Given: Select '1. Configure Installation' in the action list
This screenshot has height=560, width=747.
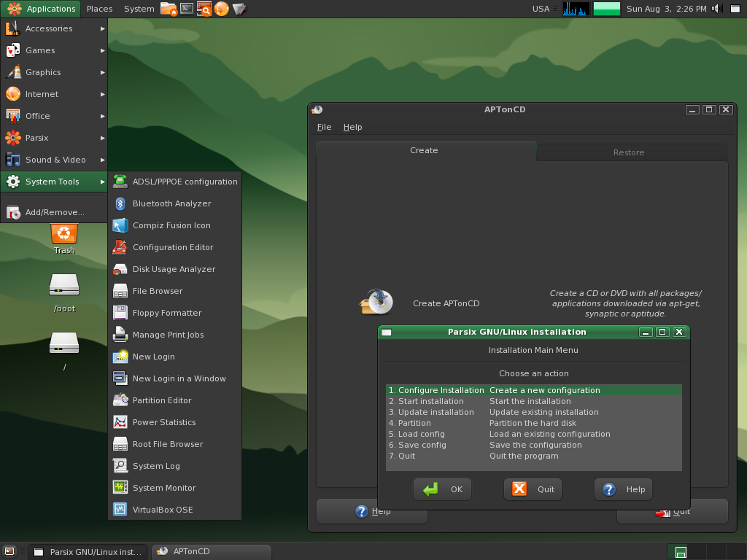Looking at the screenshot, I should (x=534, y=390).
